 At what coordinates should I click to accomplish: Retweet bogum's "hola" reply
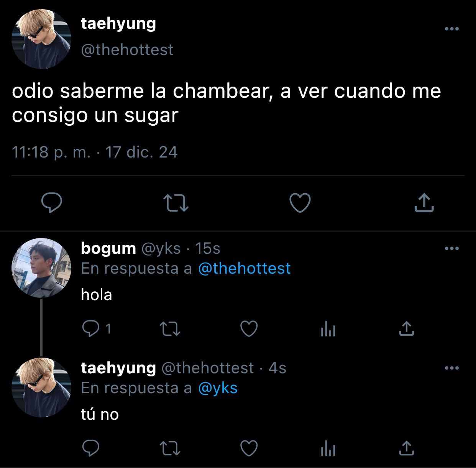[x=170, y=329]
